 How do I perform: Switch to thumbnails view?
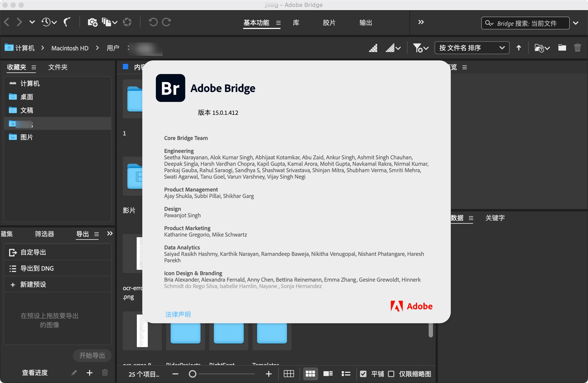[x=310, y=374]
